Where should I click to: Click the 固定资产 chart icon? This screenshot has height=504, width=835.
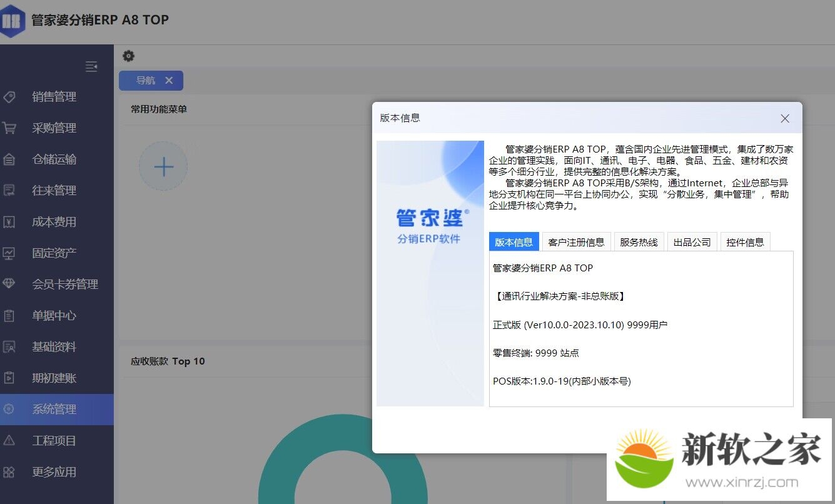coord(9,253)
